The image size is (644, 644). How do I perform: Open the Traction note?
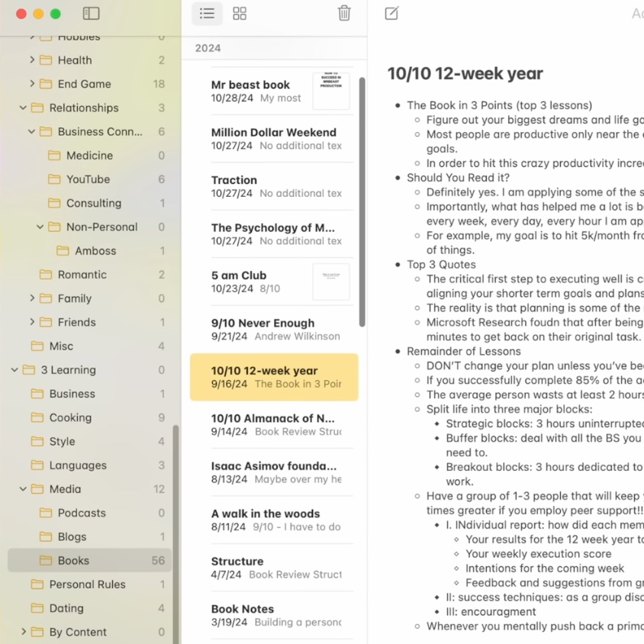pos(274,186)
